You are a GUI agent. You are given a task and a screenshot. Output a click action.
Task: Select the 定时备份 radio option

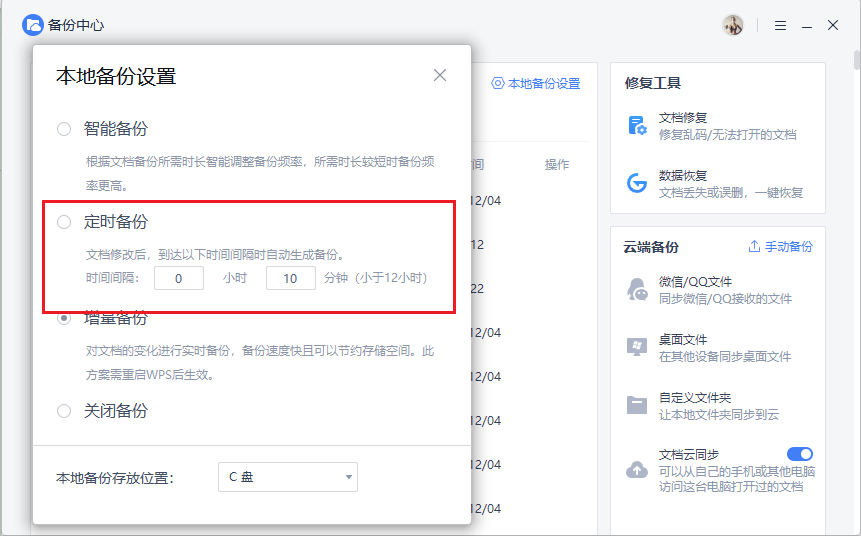(x=64, y=222)
